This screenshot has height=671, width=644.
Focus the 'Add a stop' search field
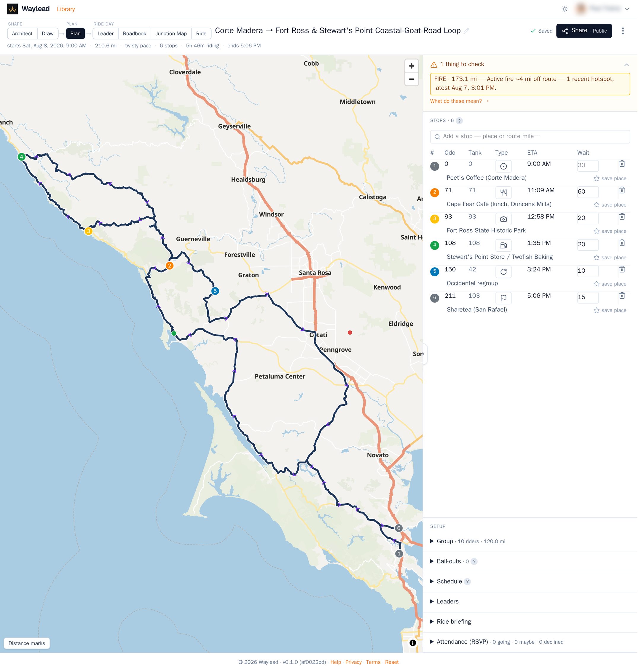click(530, 137)
